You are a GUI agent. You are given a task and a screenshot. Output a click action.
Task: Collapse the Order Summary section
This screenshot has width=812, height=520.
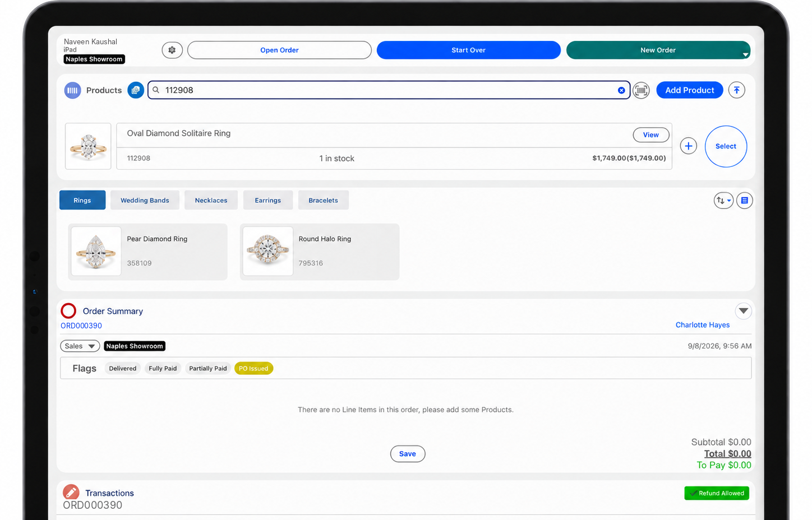pos(743,311)
